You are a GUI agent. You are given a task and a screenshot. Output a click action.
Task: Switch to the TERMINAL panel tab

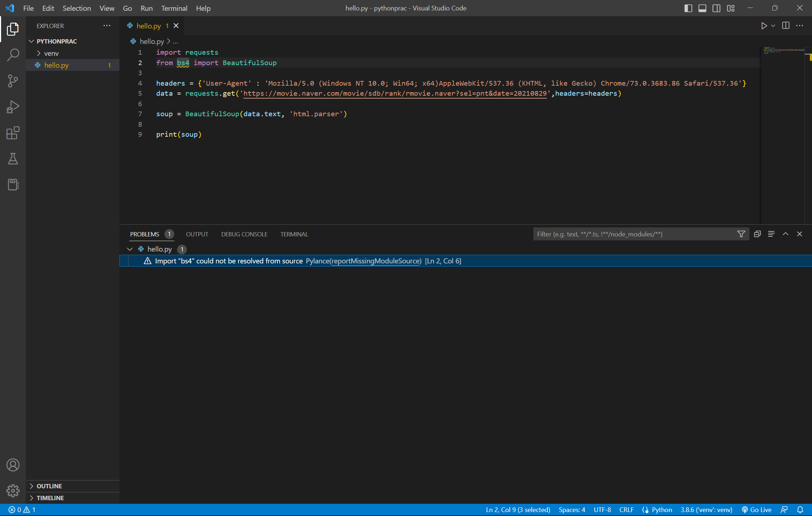[294, 234]
